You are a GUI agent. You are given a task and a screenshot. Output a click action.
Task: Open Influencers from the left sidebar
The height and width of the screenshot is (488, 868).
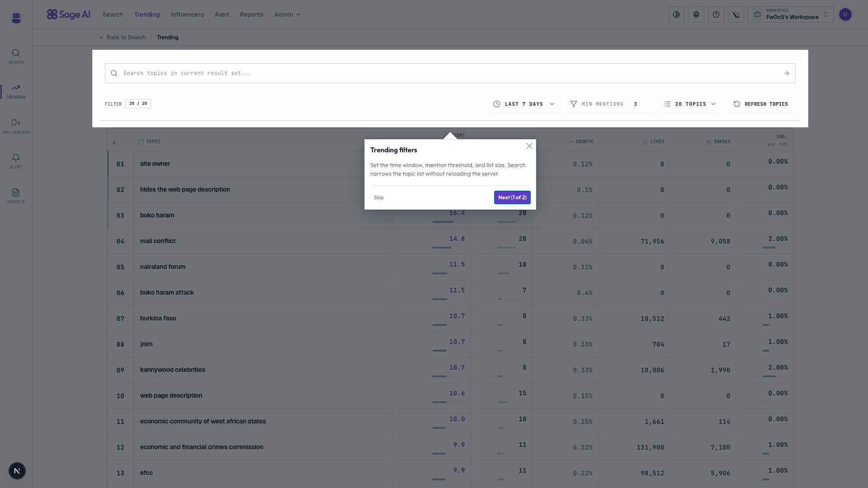(16, 126)
